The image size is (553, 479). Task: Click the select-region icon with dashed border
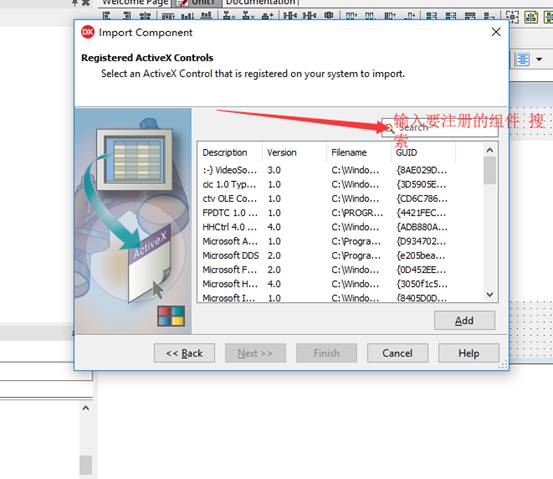coord(512,16)
